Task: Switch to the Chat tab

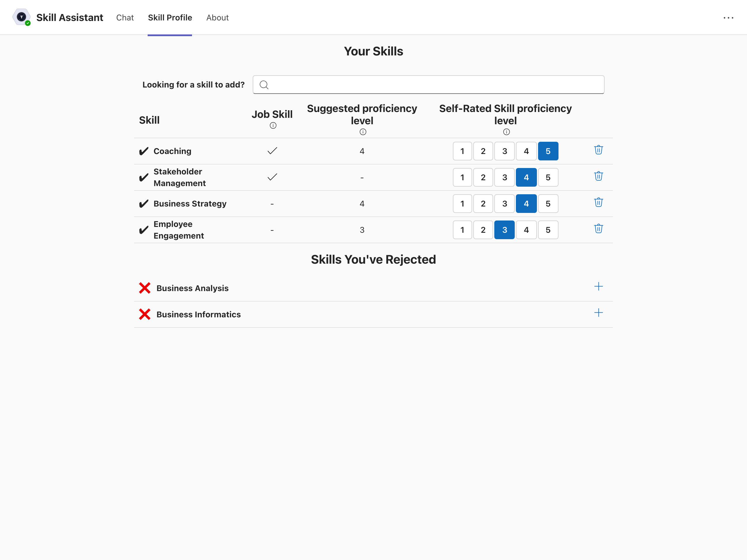Action: (125, 17)
